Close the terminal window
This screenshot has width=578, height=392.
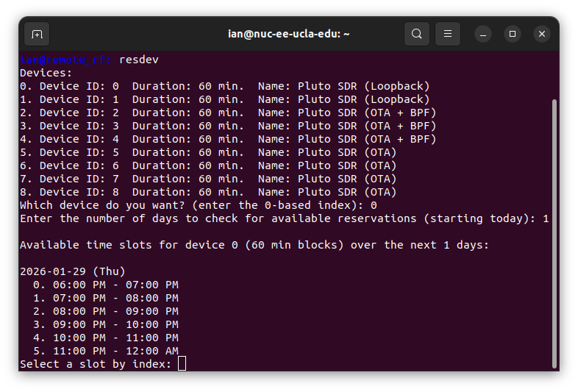pyautogui.click(x=542, y=34)
